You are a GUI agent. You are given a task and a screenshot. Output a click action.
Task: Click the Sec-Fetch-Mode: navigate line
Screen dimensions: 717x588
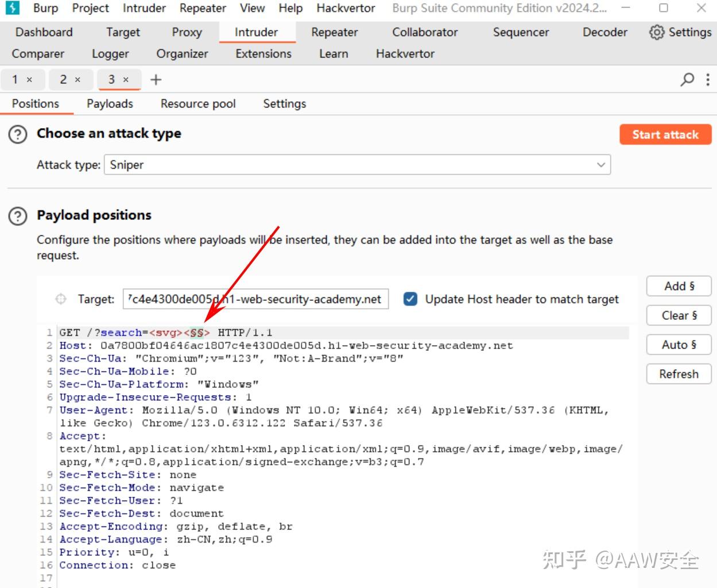click(x=141, y=488)
